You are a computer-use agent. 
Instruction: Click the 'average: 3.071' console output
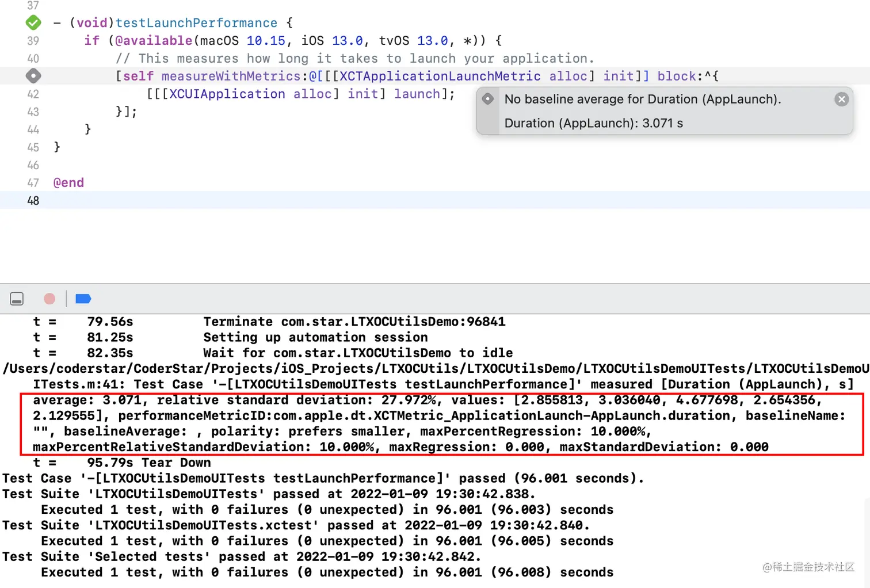tap(86, 400)
